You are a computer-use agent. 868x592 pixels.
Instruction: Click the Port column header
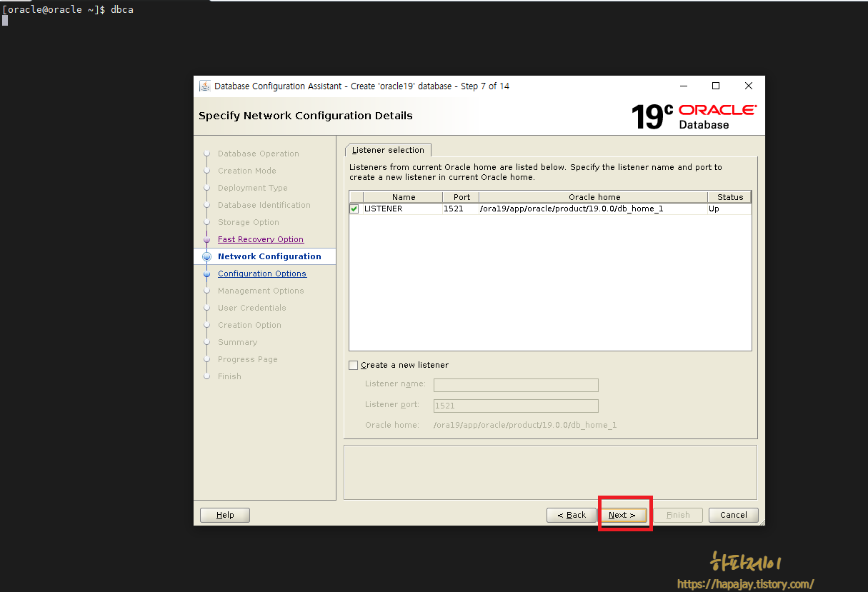point(462,197)
